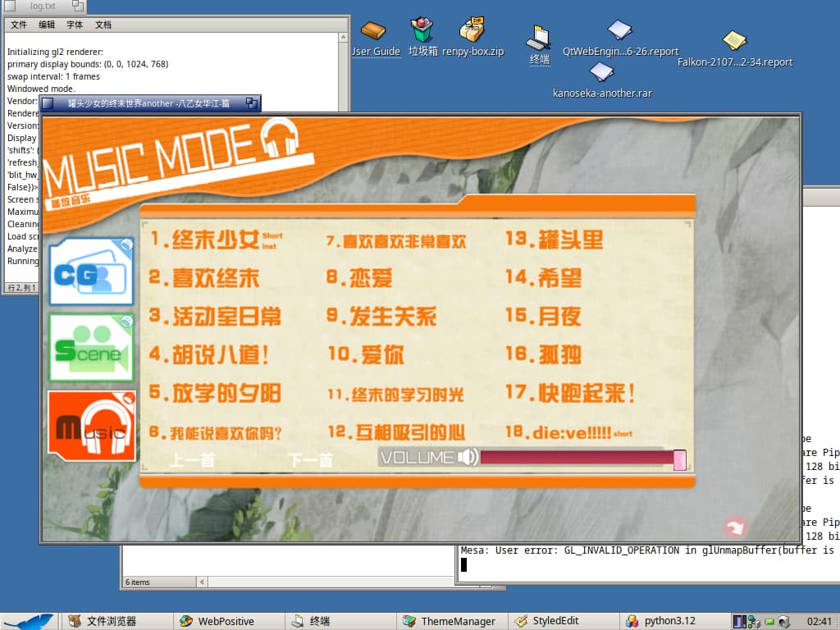Play track 11 终末的学习时光
840x630 pixels.
point(395,395)
